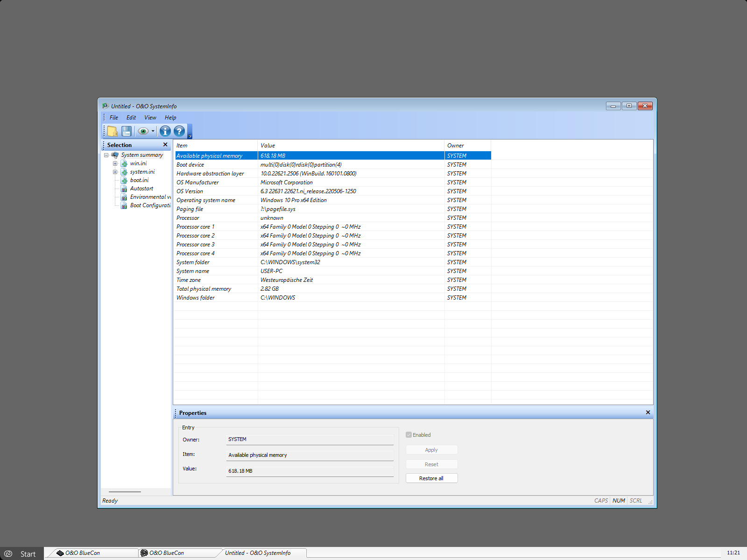747x560 pixels.
Task: Click Untitled - O&O SystemInfo taskbar item
Action: (261, 553)
